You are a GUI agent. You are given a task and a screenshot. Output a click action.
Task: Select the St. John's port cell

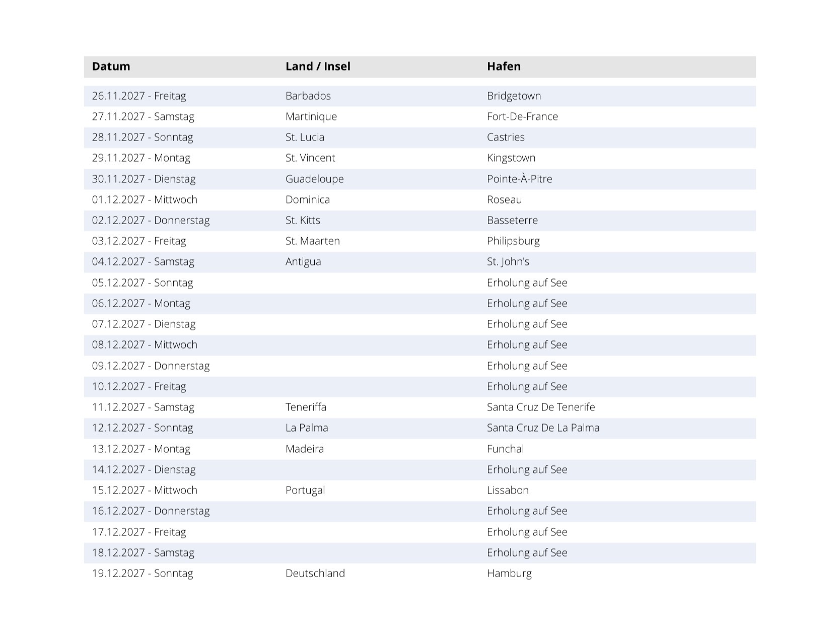pos(508,261)
